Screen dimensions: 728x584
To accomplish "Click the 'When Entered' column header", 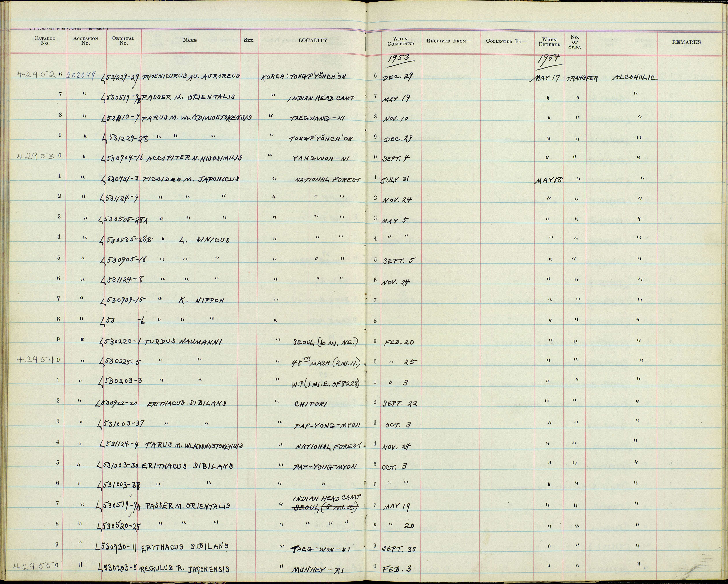I will click(x=549, y=42).
